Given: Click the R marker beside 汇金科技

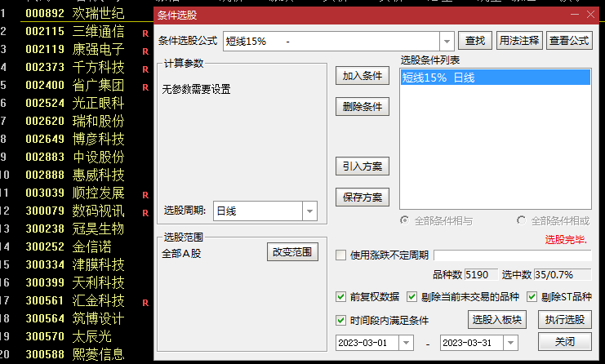Looking at the screenshot, I should [145, 303].
